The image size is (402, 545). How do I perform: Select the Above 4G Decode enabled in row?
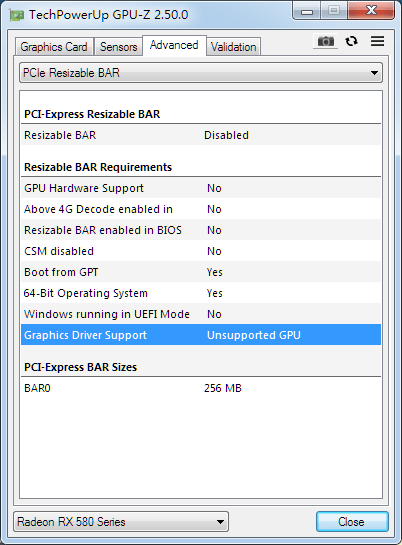(201, 209)
